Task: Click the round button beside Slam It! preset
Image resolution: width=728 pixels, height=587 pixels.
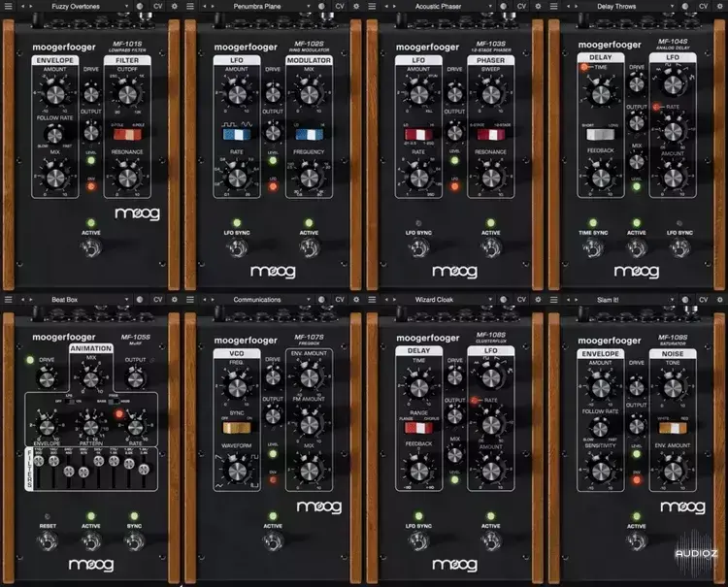Action: (685, 300)
